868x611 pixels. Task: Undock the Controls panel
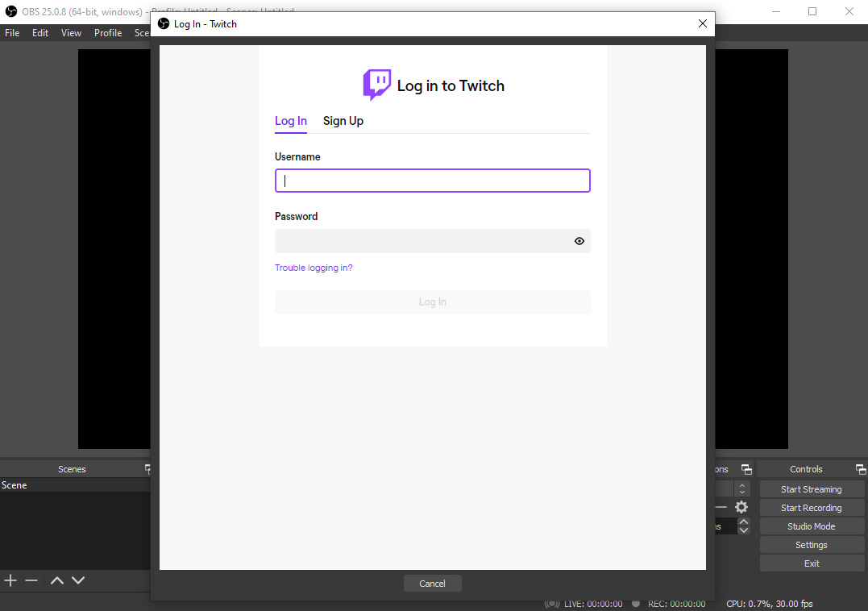point(861,469)
